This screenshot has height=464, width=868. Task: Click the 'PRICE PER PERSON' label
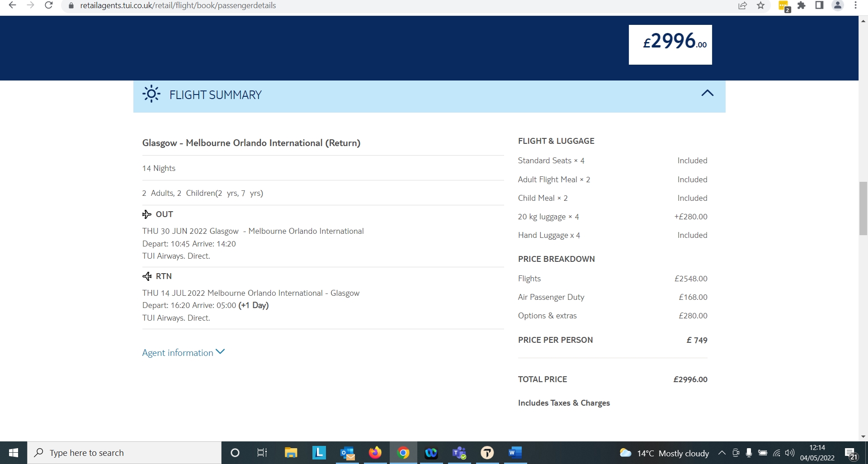point(556,340)
